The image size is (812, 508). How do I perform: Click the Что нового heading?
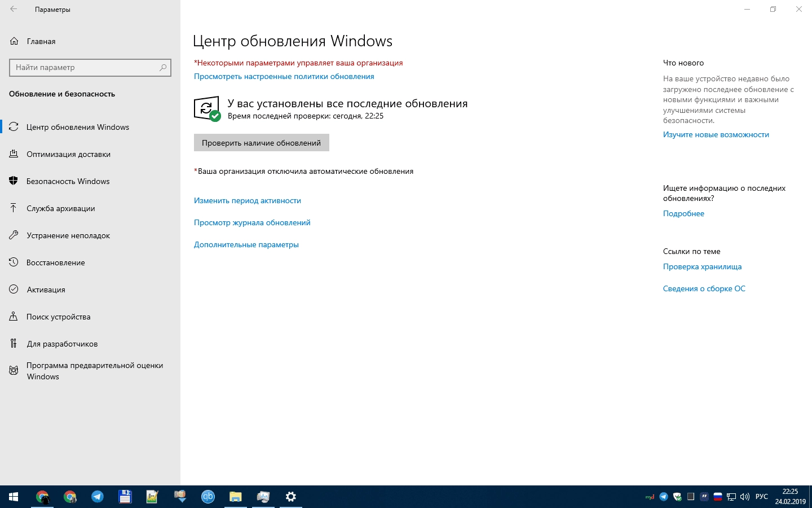(x=683, y=63)
